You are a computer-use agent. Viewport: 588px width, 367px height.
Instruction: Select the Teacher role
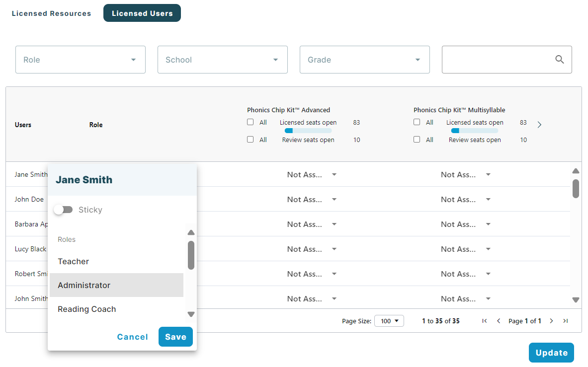coord(117,261)
